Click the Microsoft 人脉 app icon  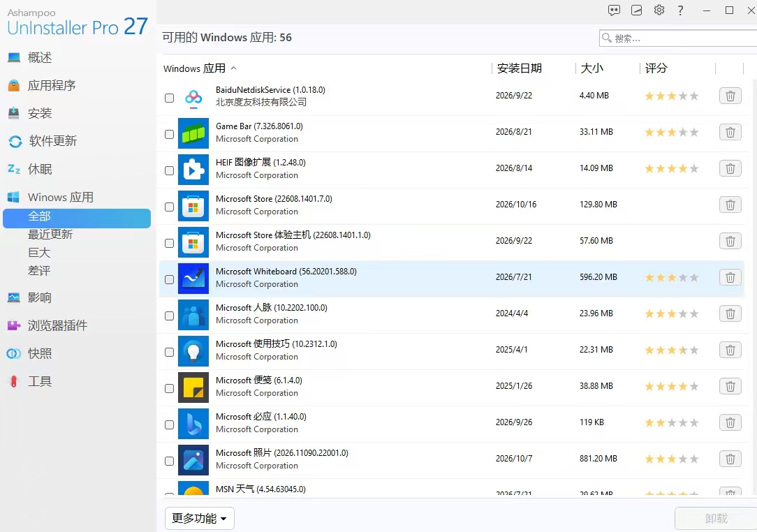pyautogui.click(x=193, y=315)
